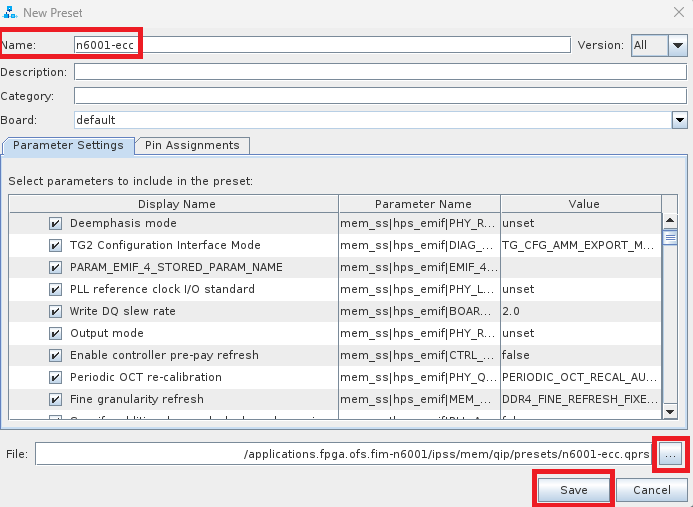Viewport: 693px width, 507px height.
Task: Uncheck Fine granularity refresh parameter
Action: 55,399
